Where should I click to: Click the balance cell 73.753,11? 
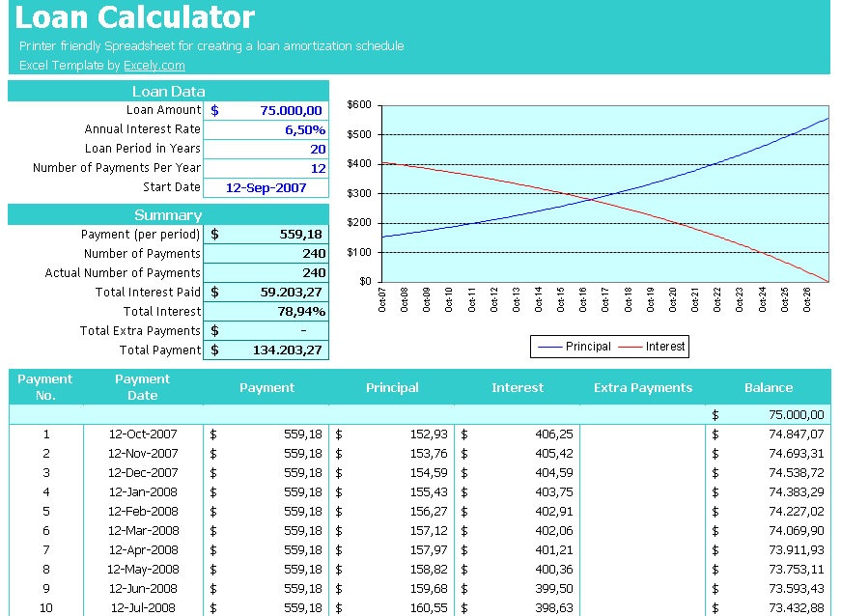pos(769,570)
